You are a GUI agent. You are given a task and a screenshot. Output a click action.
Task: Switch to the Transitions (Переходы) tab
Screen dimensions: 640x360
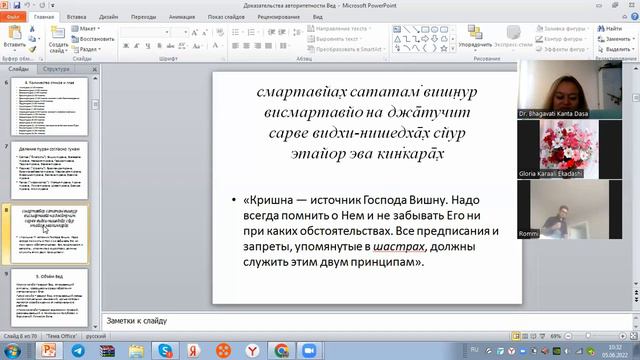[143, 17]
